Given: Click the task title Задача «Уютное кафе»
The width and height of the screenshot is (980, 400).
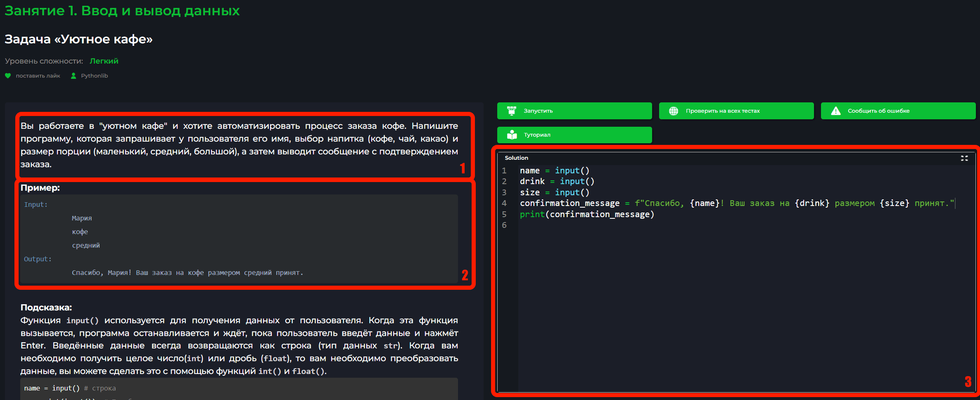Looking at the screenshot, I should [x=78, y=39].
